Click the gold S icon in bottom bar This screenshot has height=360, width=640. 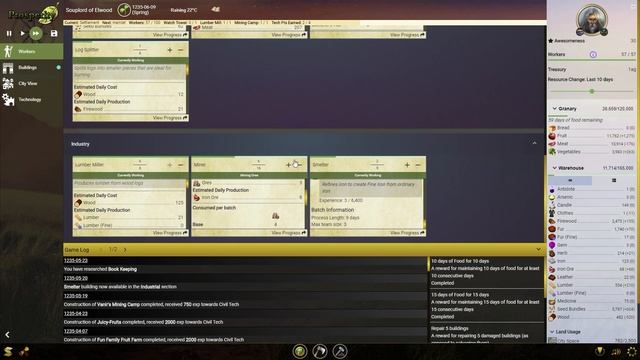point(8,351)
